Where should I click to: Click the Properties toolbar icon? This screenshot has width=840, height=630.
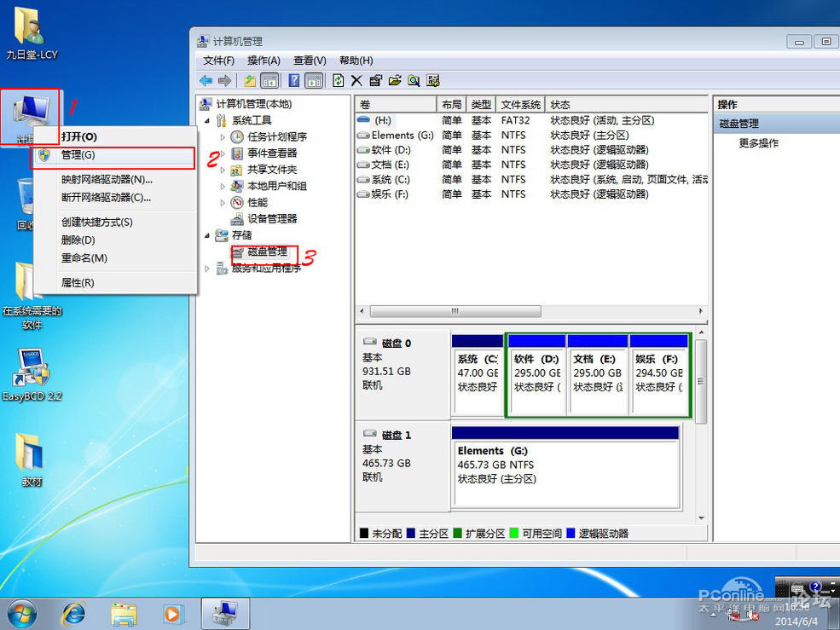[375, 81]
